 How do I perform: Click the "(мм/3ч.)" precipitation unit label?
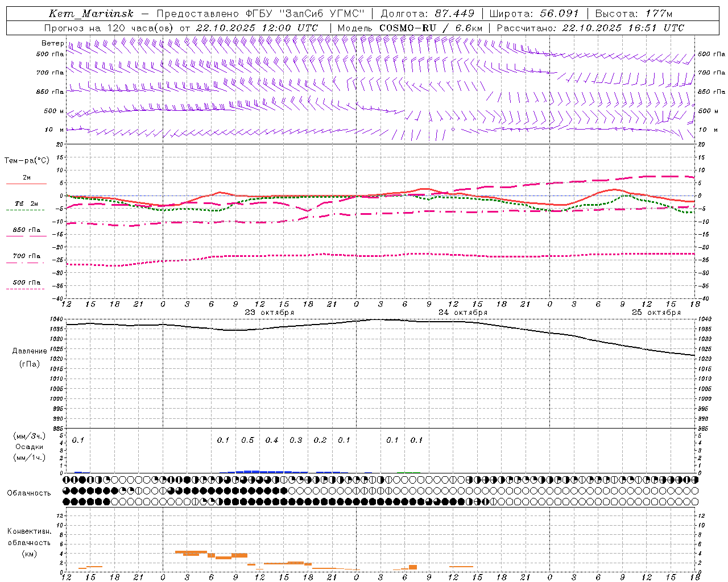pyautogui.click(x=30, y=436)
